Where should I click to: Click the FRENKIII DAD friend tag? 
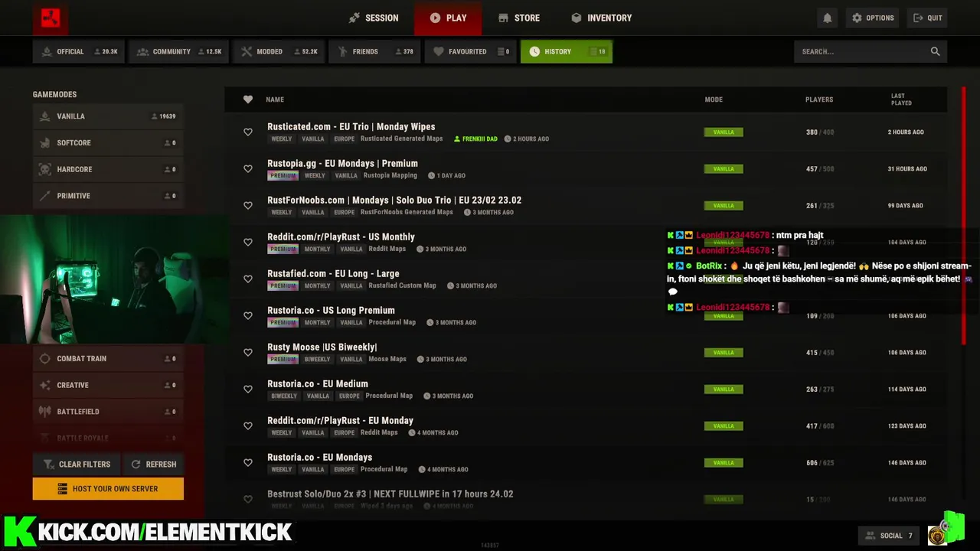(475, 139)
